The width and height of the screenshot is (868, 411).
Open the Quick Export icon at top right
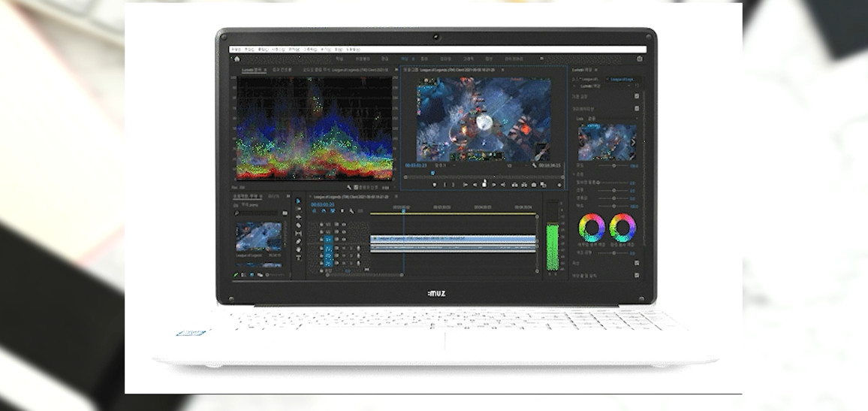(x=640, y=59)
